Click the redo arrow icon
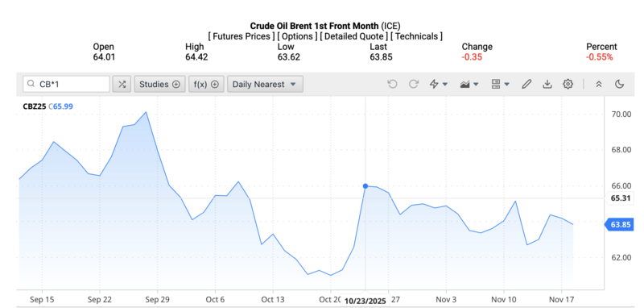The height and width of the screenshot is (308, 644). pos(413,85)
